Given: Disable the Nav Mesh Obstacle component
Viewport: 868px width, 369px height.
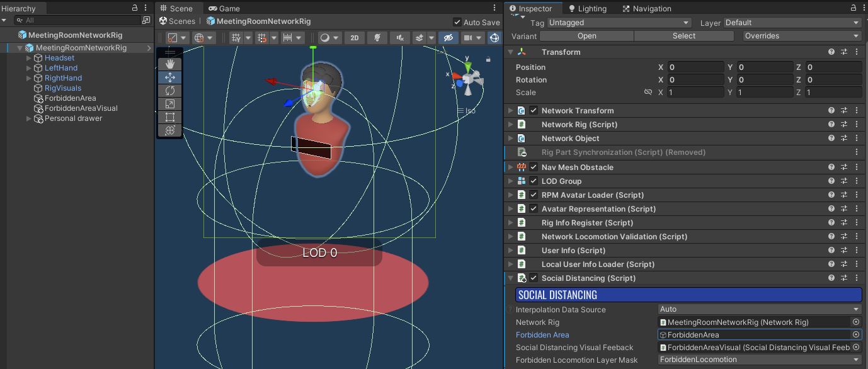Looking at the screenshot, I should [534, 167].
